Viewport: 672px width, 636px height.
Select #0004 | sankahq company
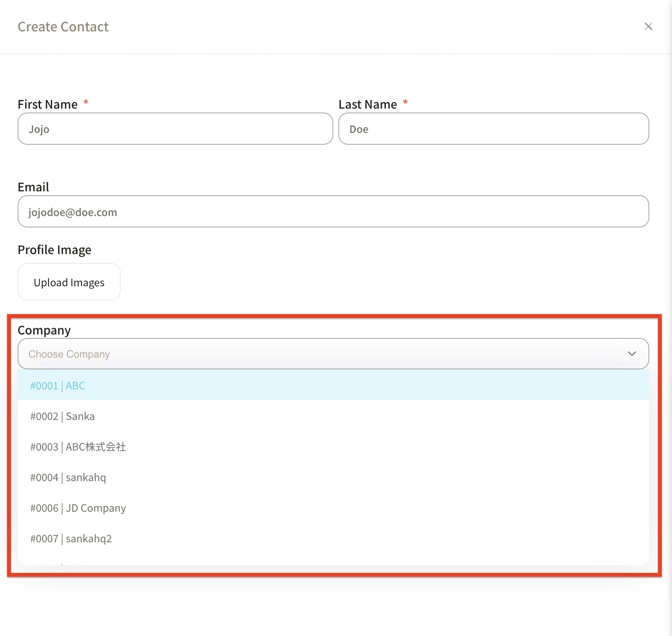click(x=68, y=478)
